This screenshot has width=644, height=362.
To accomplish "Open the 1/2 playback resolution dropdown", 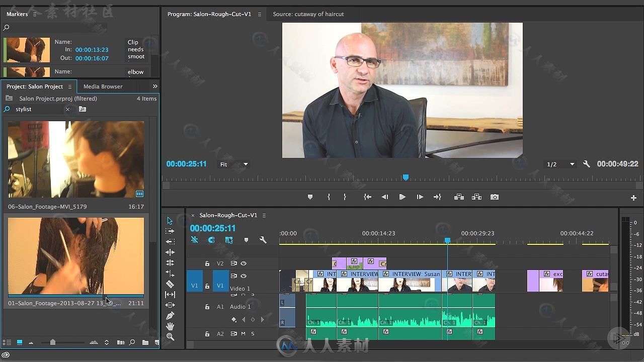I will click(x=560, y=164).
